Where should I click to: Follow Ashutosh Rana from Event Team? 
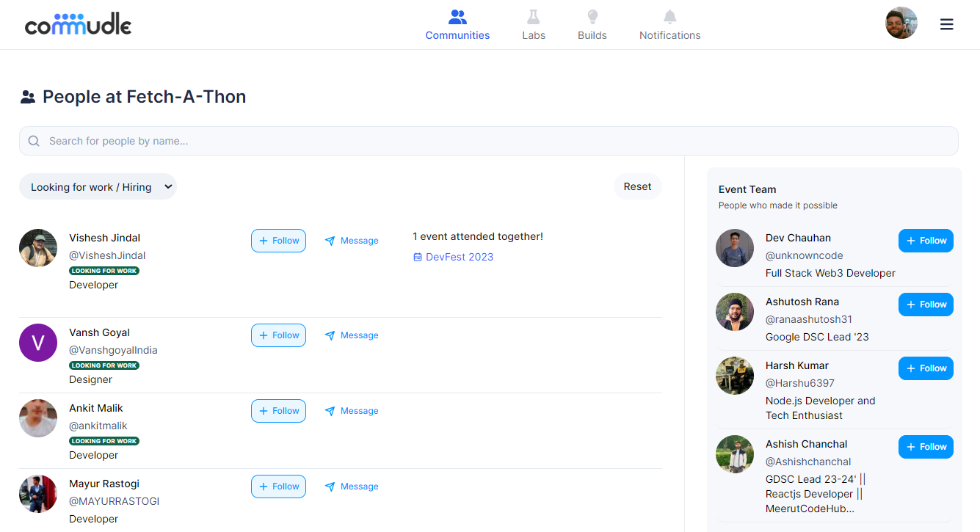click(925, 305)
